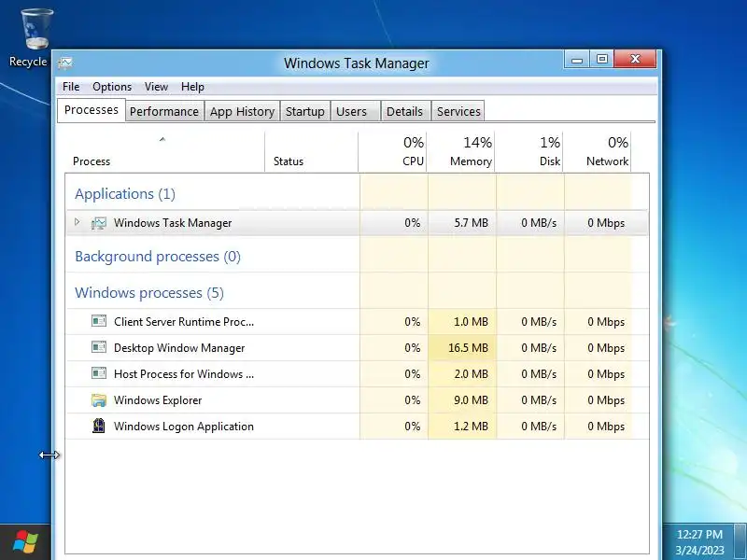Switch to the Startup tab

(305, 111)
